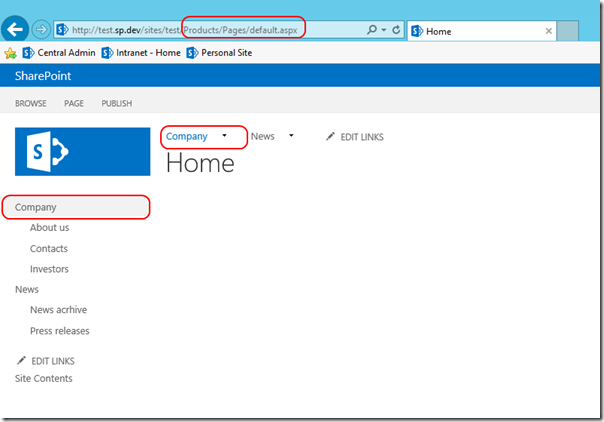Click the SharePoint site logo image
The width and height of the screenshot is (604, 422).
point(82,152)
